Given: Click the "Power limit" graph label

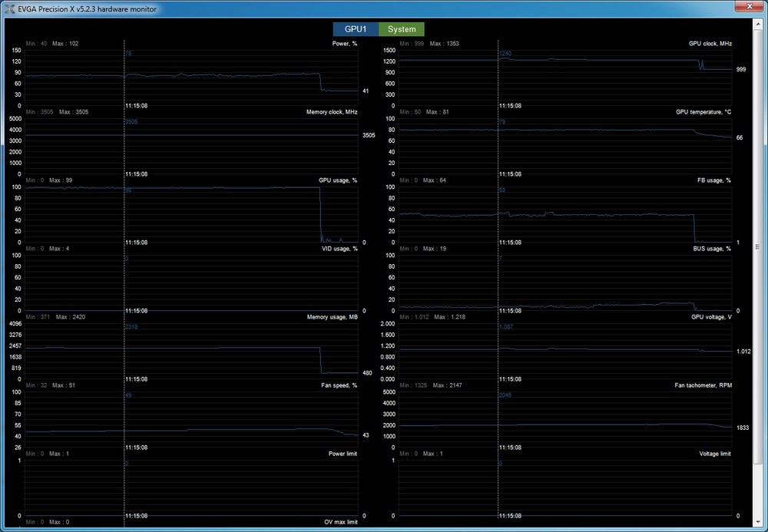Looking at the screenshot, I should 343,454.
